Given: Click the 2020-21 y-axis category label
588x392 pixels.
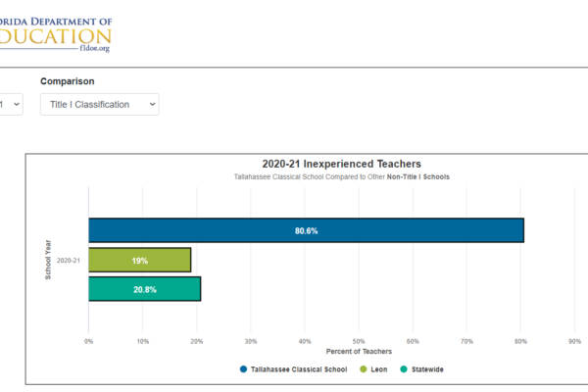Looking at the screenshot, I should (69, 261).
